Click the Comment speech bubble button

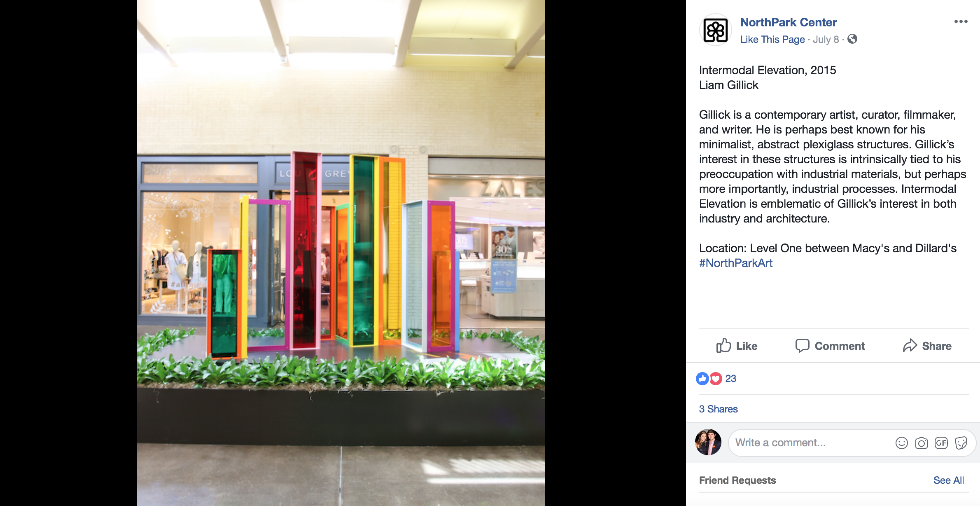[830, 346]
